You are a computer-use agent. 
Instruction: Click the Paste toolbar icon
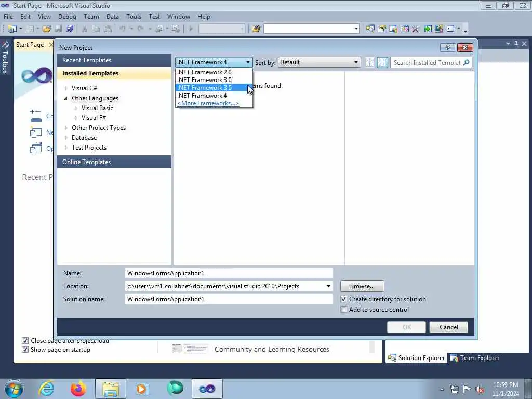tap(108, 29)
